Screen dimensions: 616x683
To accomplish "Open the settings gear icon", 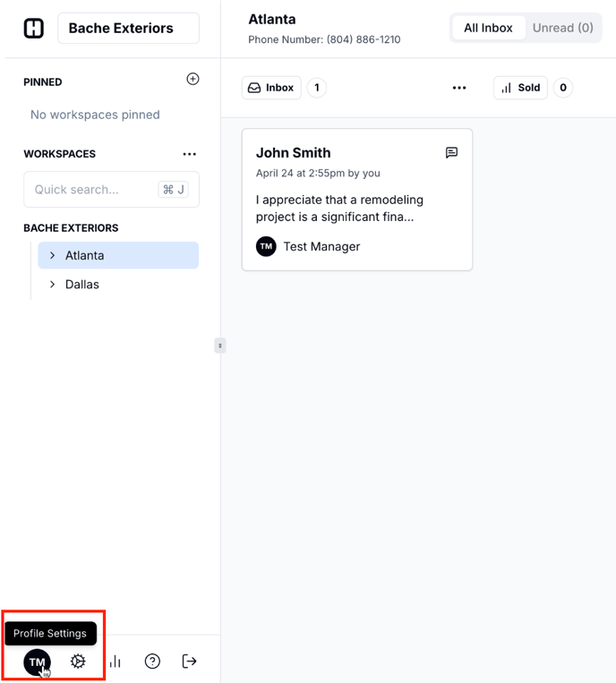I will (78, 662).
